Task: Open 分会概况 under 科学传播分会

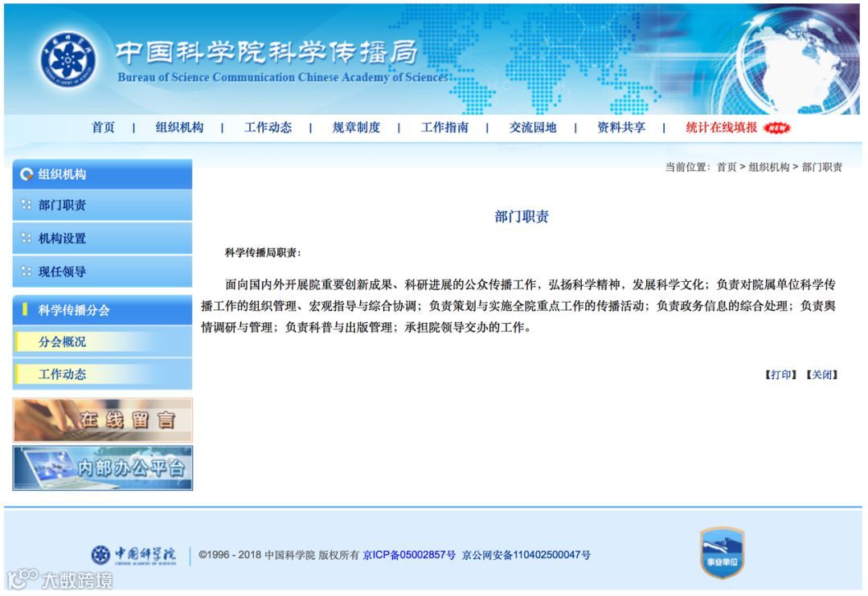Action: point(102,342)
